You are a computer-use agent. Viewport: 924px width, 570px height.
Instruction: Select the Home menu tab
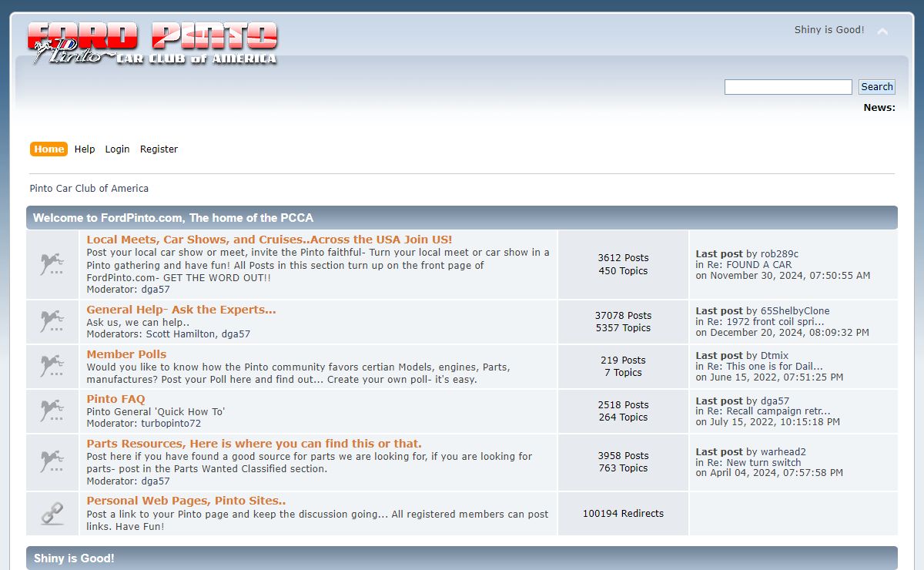pyautogui.click(x=49, y=149)
